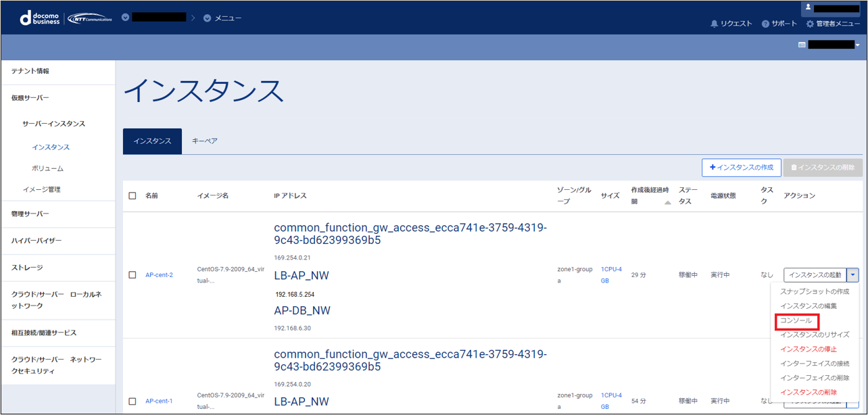Toggle the dropdown arrow beside インスタンスの起動 for AP-cent-2

(853, 275)
